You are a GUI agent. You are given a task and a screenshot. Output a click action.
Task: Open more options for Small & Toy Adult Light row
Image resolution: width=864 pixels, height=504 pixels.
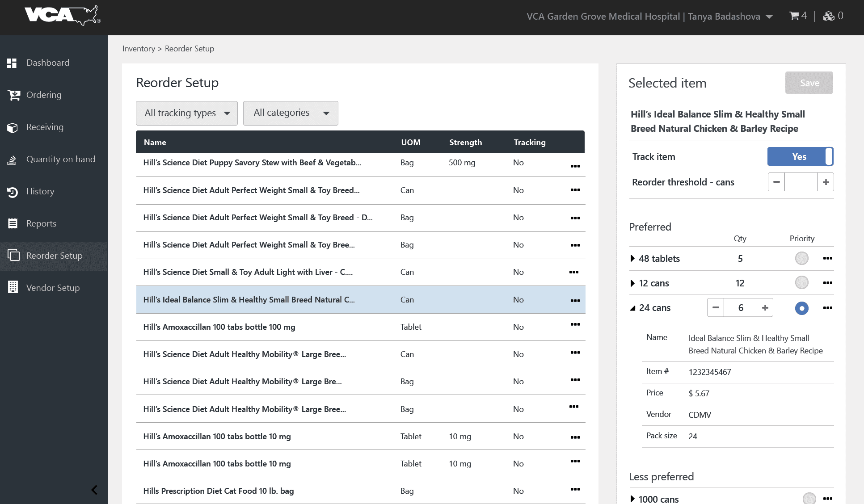(x=574, y=272)
